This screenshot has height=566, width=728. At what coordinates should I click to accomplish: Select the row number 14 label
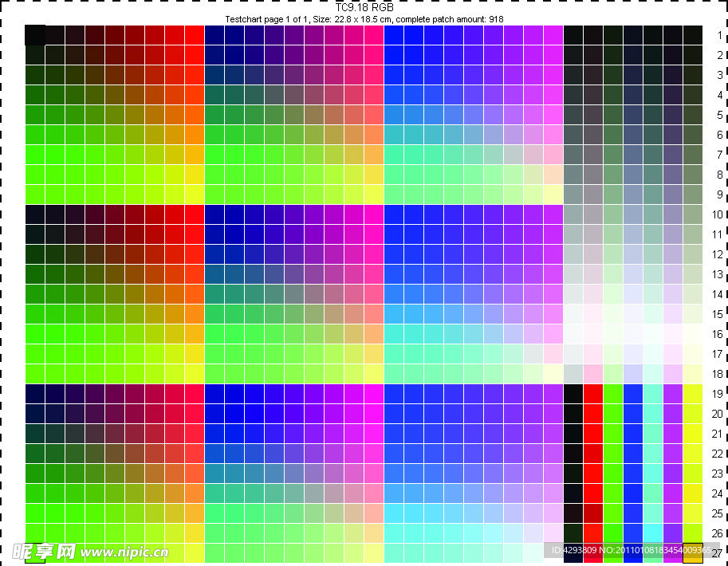tap(719, 294)
